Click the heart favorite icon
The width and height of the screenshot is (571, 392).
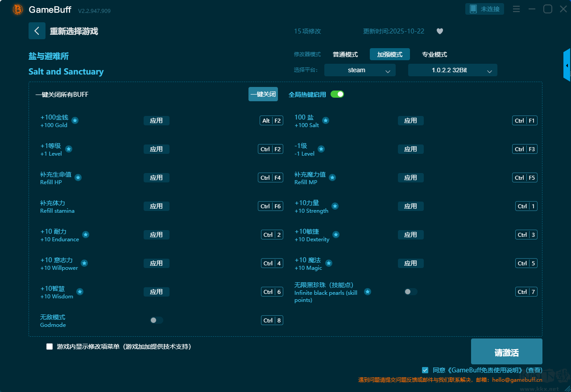[x=439, y=31]
